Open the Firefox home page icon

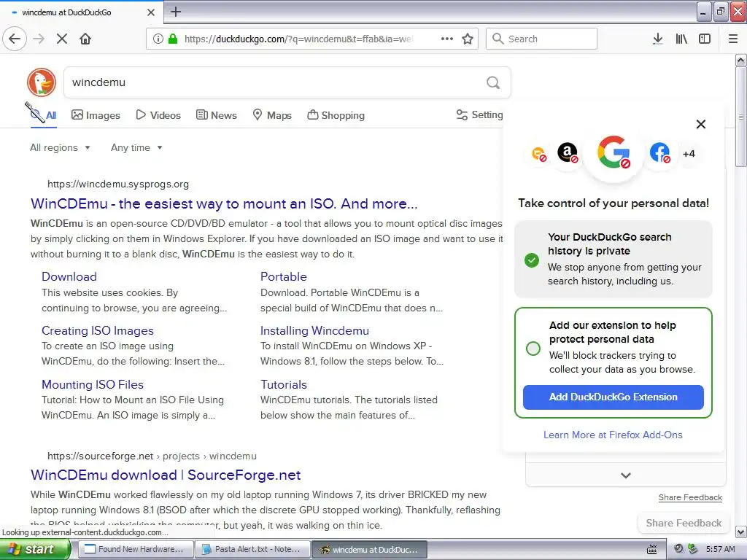tap(85, 39)
